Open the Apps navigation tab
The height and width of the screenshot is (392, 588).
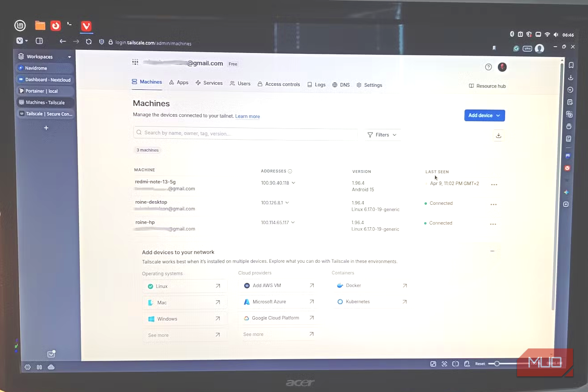click(x=179, y=83)
